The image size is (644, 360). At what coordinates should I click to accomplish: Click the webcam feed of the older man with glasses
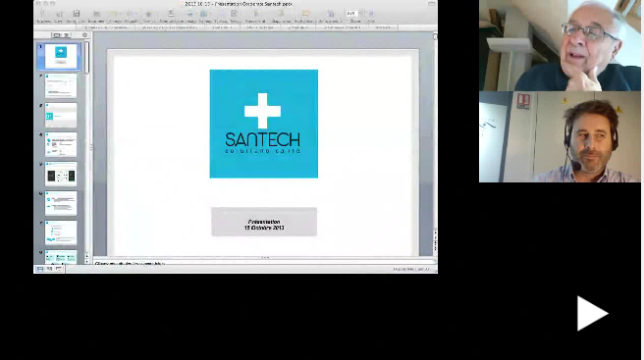[560, 45]
